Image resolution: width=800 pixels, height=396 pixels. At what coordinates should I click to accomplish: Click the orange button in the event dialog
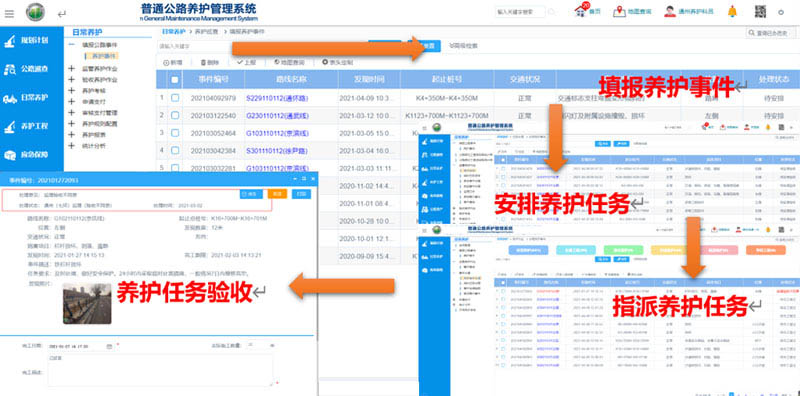click(277, 194)
